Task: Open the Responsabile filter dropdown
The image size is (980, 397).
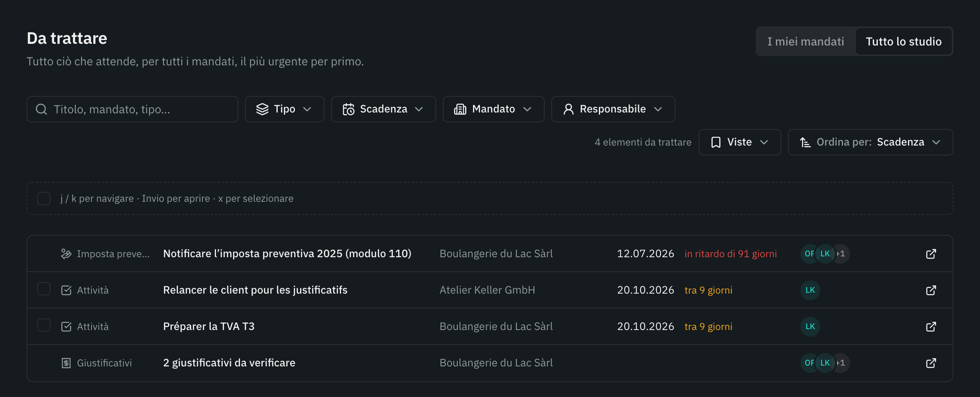Action: click(x=613, y=109)
